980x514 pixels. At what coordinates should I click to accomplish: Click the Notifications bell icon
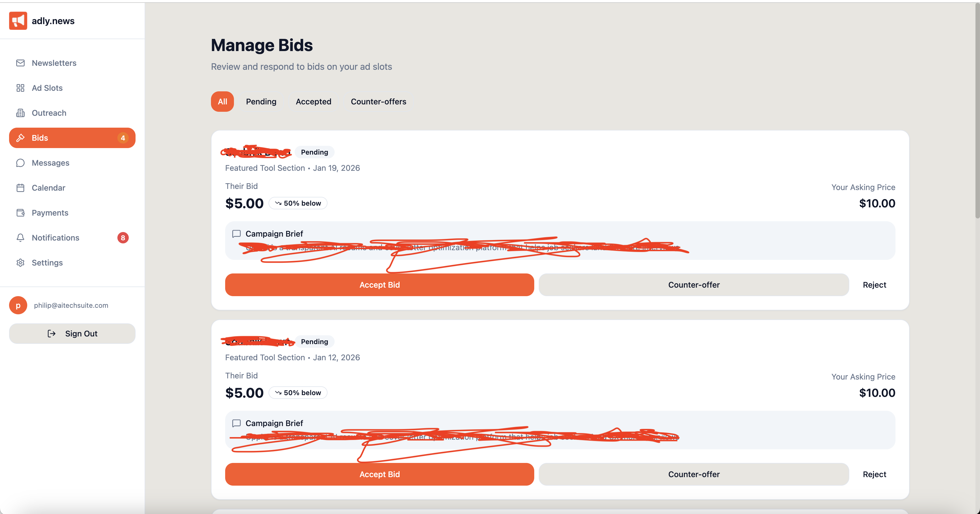[20, 238]
